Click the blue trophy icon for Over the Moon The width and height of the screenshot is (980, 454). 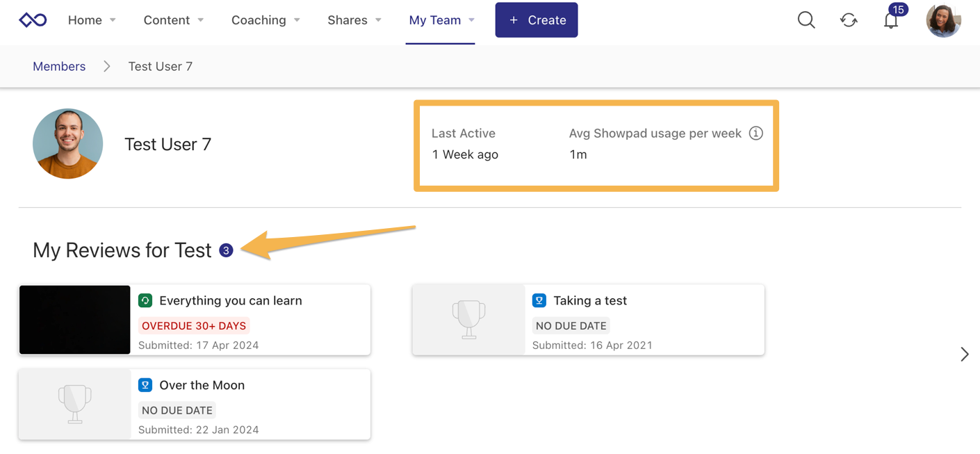145,385
